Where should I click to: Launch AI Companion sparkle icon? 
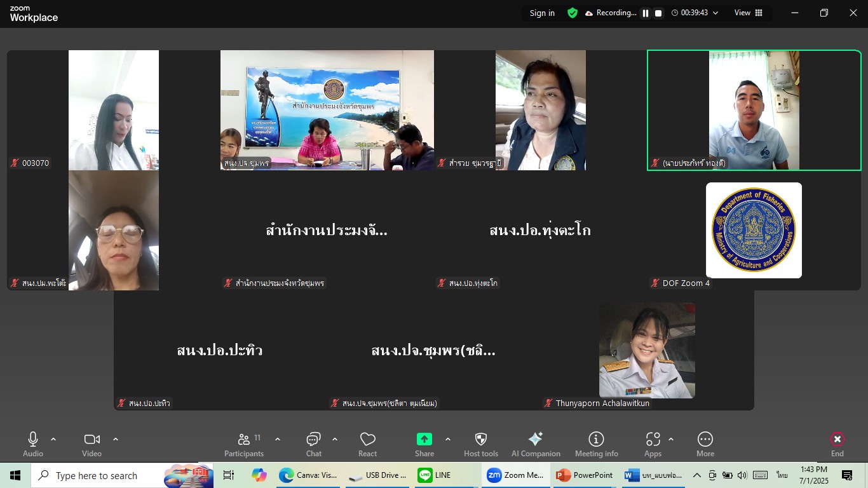pyautogui.click(x=536, y=439)
